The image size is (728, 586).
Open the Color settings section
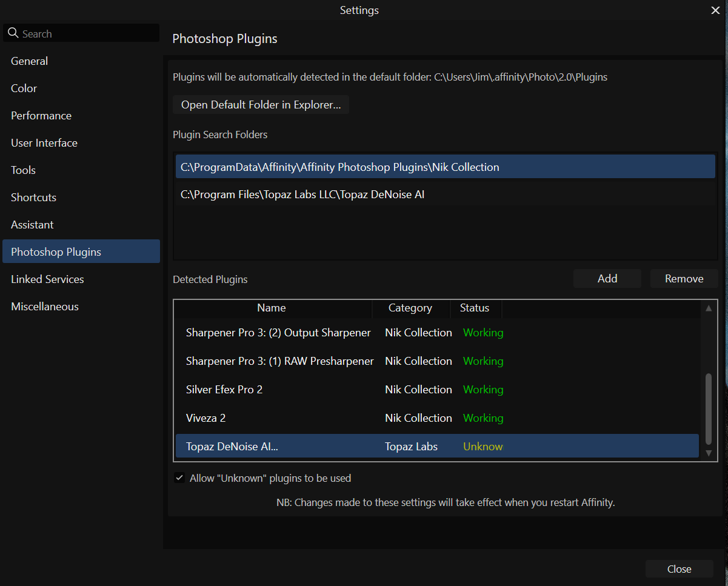(x=81, y=88)
